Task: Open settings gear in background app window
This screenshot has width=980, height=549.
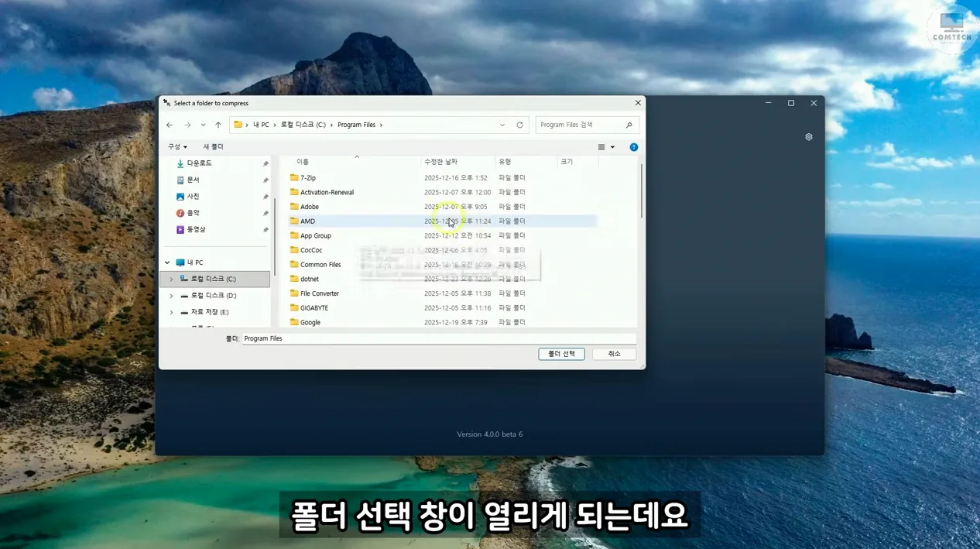Action: click(x=809, y=137)
